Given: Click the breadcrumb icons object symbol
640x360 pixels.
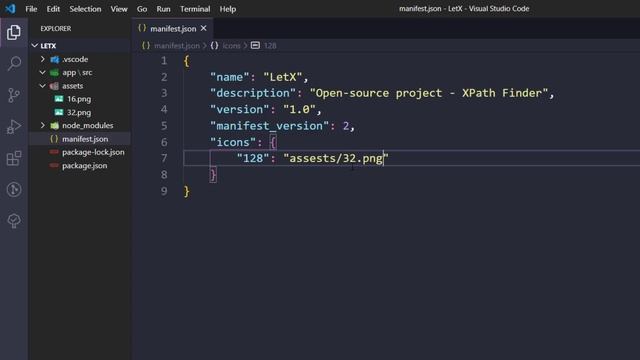Looking at the screenshot, I should coord(215,46).
